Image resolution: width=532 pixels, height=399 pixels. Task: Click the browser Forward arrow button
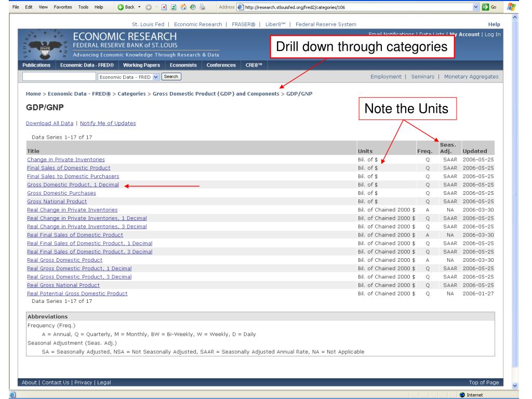(148, 7)
